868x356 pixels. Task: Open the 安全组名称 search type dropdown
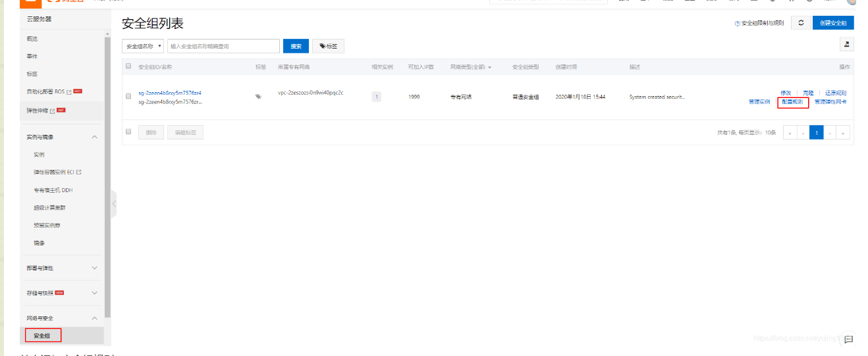click(x=142, y=46)
